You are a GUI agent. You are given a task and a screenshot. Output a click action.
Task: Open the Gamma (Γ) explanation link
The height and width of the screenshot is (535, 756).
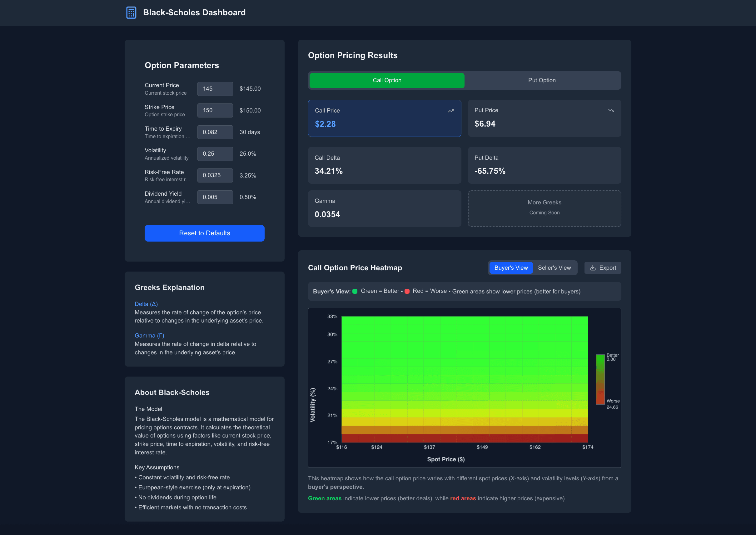(149, 335)
